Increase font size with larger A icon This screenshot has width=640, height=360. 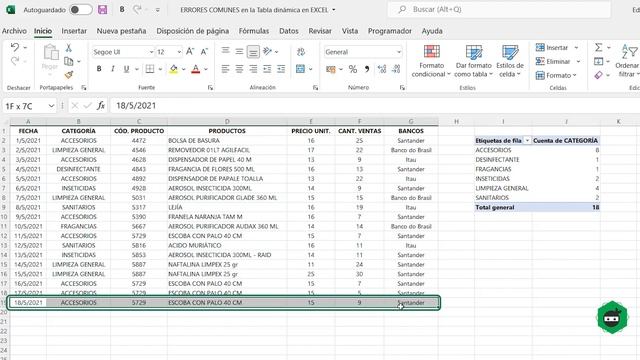[190, 51]
